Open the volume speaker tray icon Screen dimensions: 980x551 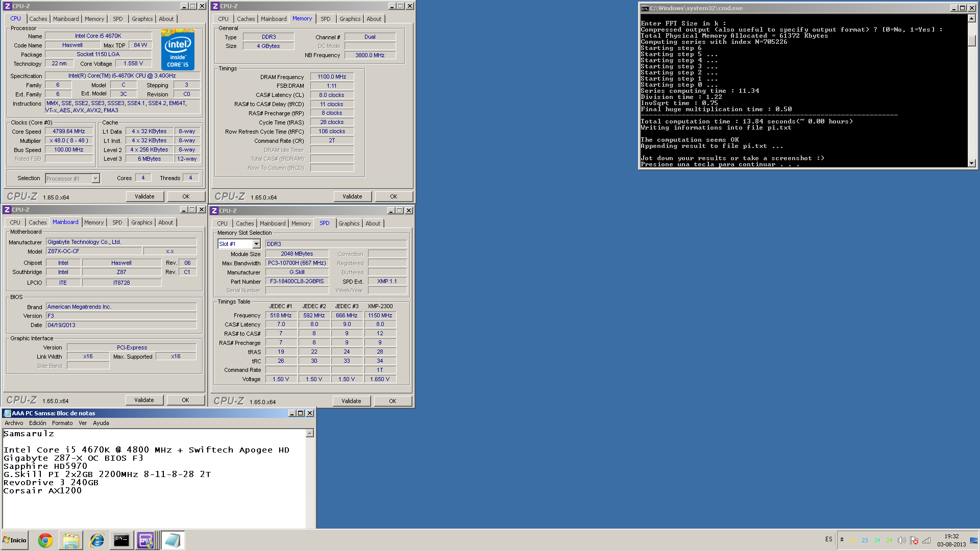pos(901,540)
